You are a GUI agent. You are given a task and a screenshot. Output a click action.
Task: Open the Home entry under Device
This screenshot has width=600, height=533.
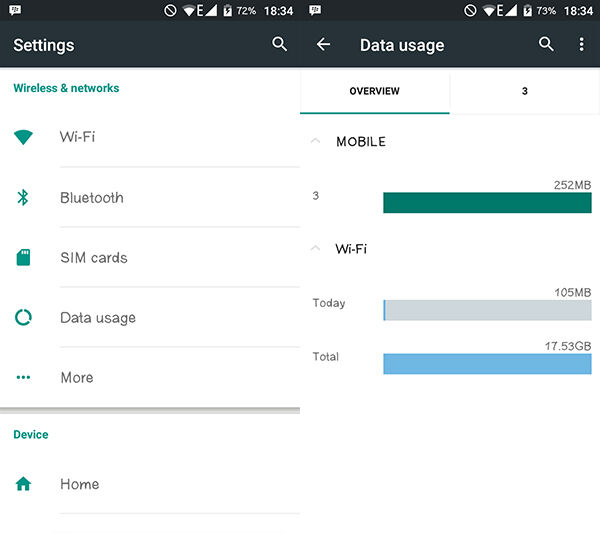click(150, 484)
